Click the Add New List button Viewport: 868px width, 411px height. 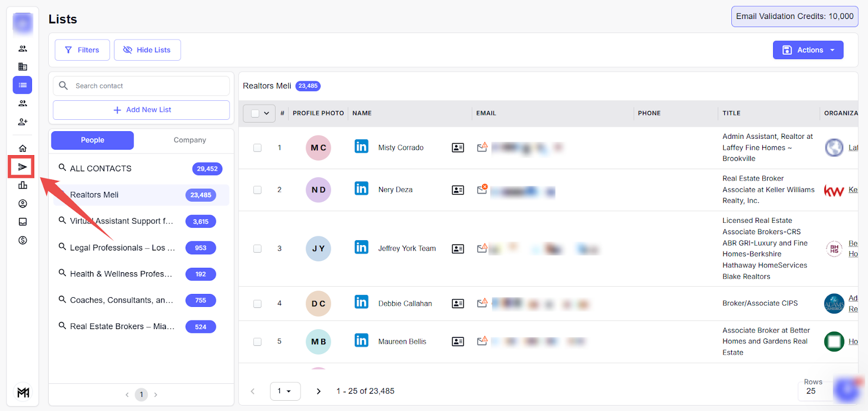pyautogui.click(x=142, y=110)
